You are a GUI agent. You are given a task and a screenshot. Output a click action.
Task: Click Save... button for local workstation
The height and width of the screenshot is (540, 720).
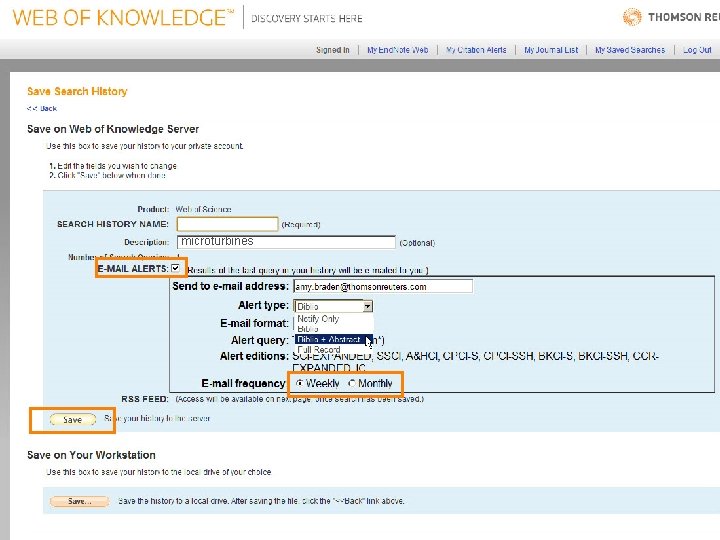79,501
